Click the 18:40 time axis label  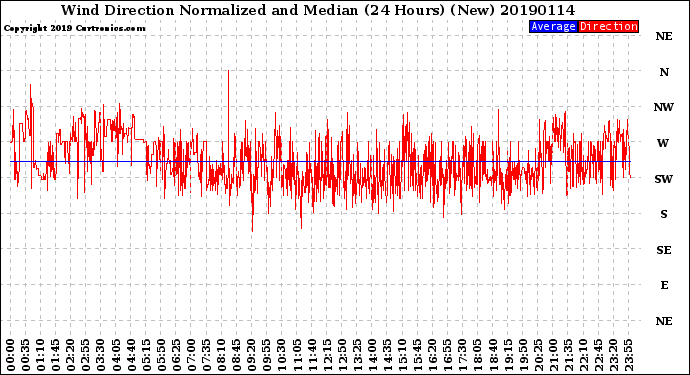tap(493, 355)
